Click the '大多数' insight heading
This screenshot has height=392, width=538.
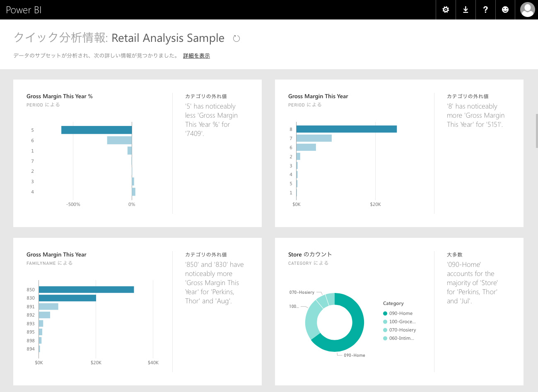click(x=455, y=254)
